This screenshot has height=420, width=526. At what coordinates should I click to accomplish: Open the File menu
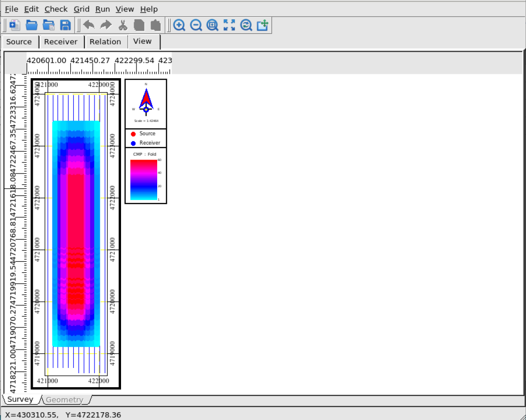point(12,9)
